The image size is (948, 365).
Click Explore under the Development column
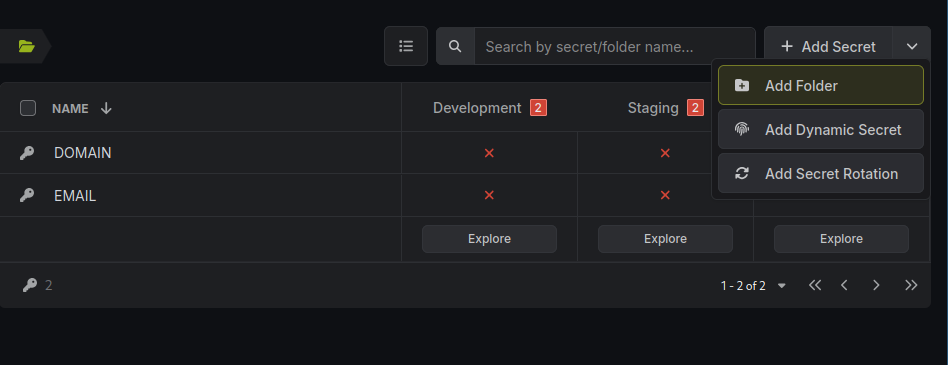[x=489, y=239]
